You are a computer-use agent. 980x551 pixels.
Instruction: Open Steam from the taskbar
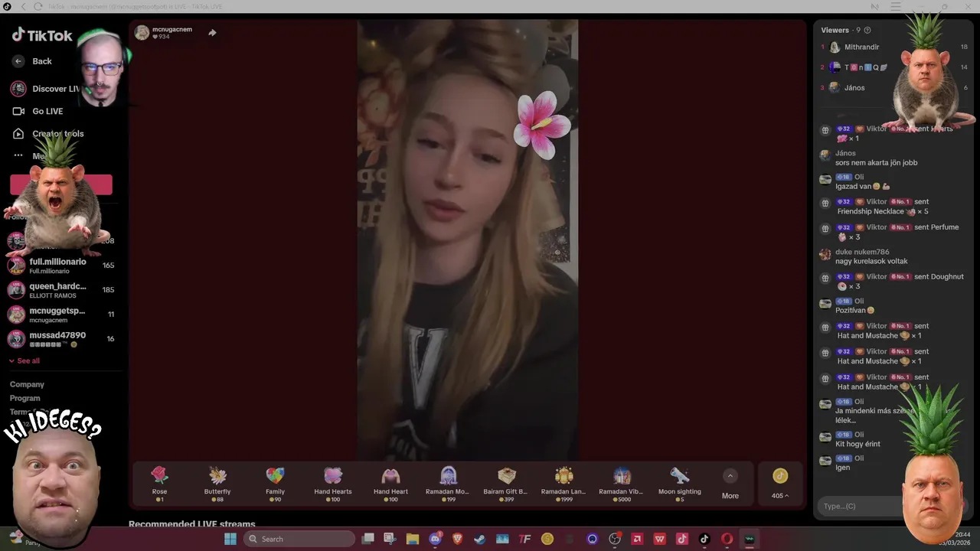480,539
